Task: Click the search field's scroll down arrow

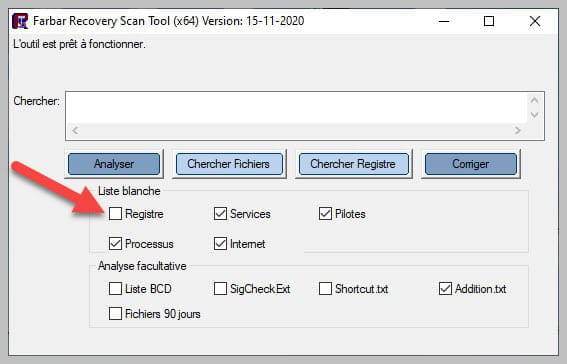Action: [534, 115]
